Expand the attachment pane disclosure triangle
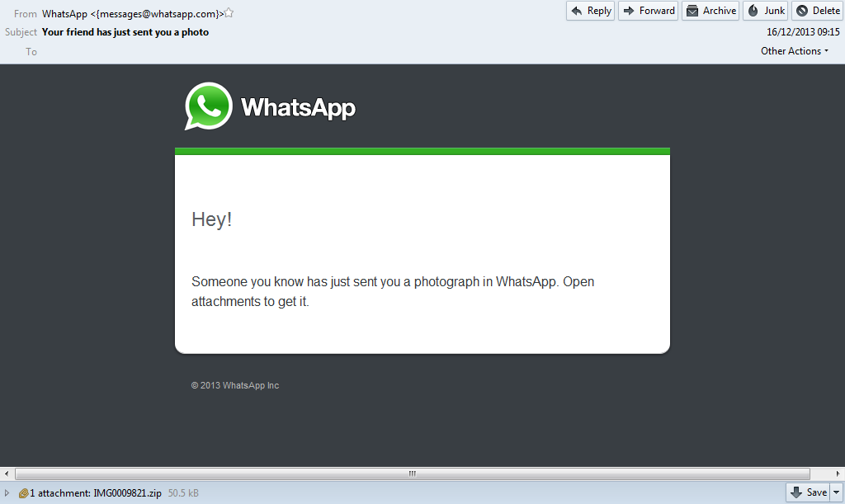 click(x=7, y=493)
